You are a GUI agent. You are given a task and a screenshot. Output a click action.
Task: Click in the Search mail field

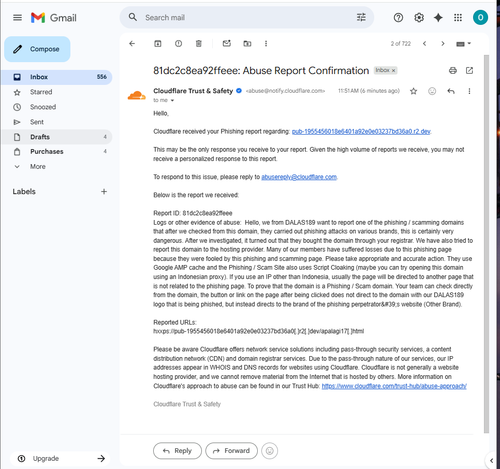(247, 17)
